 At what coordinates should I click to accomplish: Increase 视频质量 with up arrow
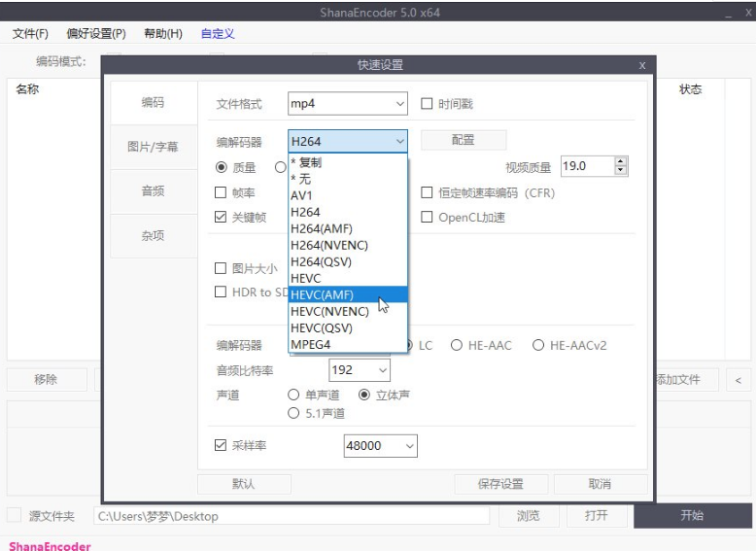(x=621, y=161)
